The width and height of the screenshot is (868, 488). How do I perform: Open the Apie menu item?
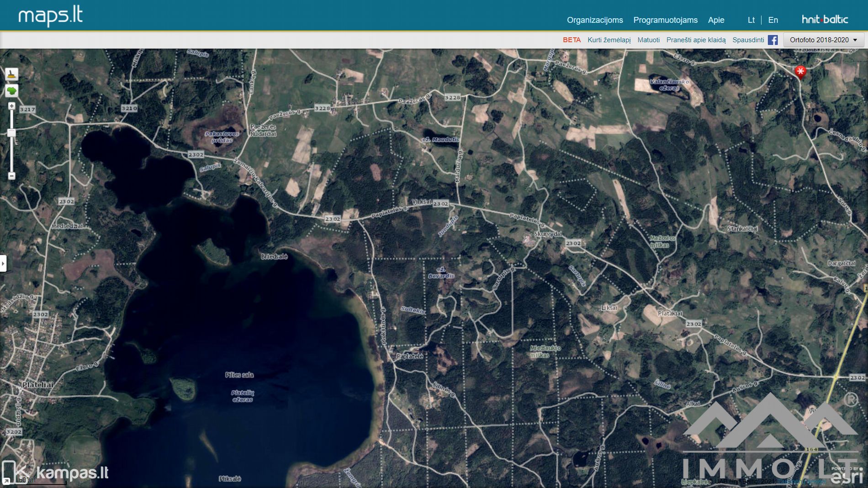(716, 20)
